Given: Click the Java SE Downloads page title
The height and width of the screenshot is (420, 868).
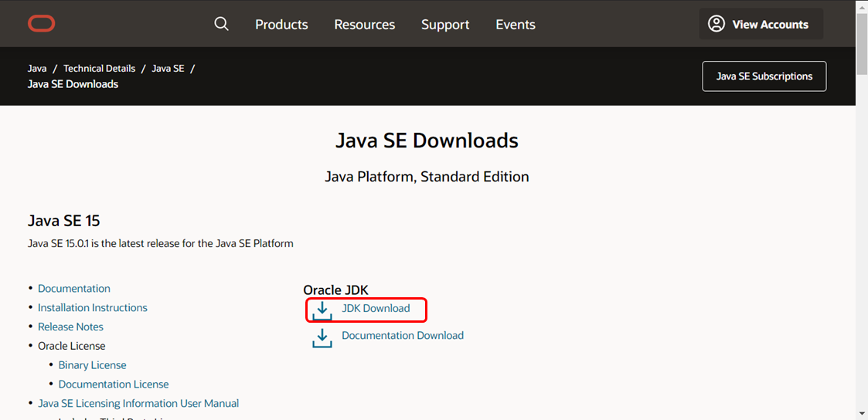Looking at the screenshot, I should [x=427, y=141].
